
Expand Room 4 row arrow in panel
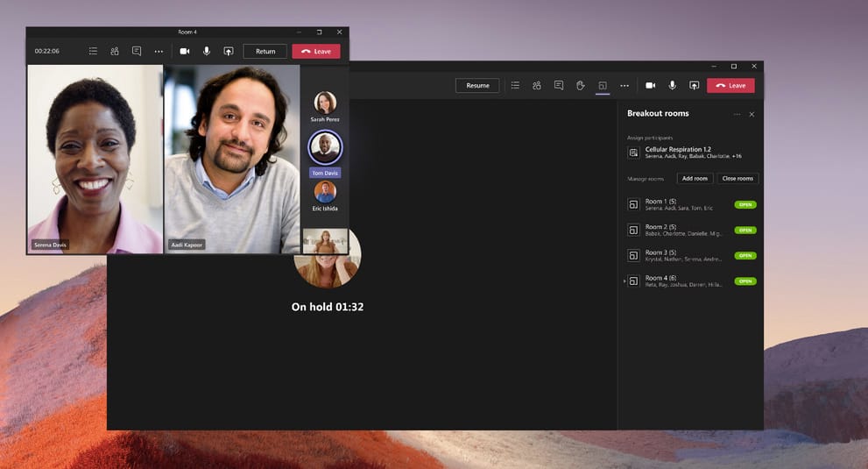pyautogui.click(x=625, y=281)
